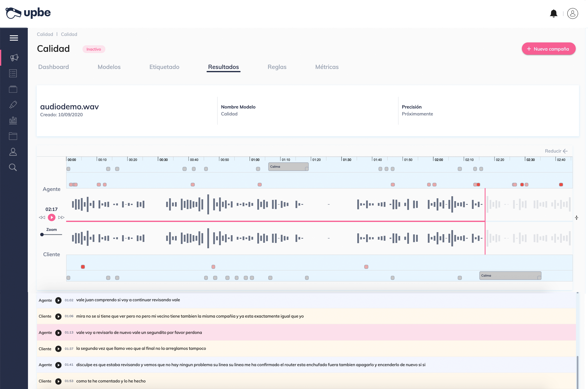
Task: Fast-forward the audio playback
Action: [61, 218]
